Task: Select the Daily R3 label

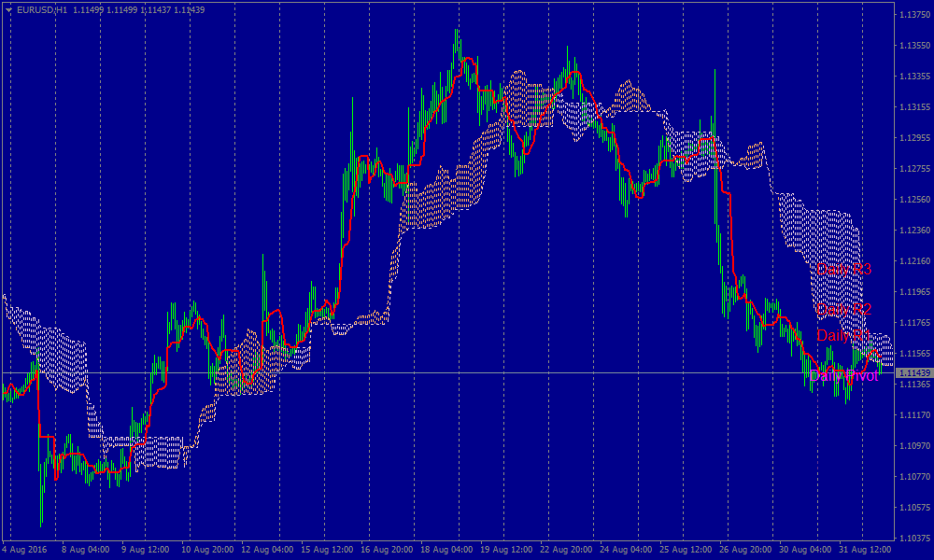Action: click(x=843, y=269)
